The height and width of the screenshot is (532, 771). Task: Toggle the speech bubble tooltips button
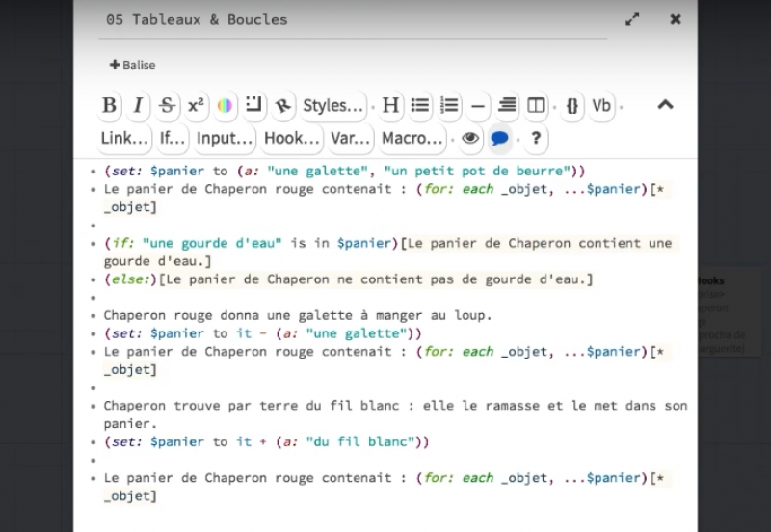[x=499, y=139]
